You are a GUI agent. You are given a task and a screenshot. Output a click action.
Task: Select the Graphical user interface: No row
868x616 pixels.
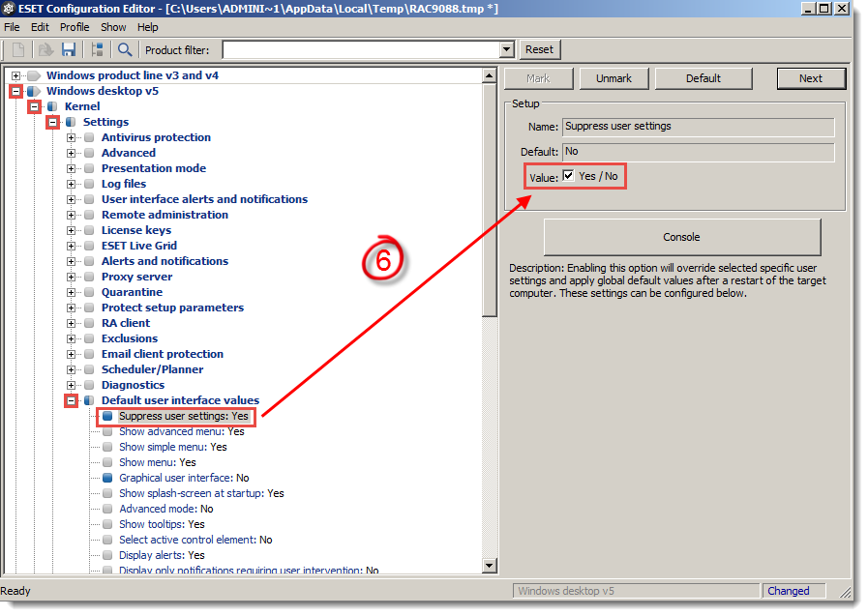tap(184, 478)
